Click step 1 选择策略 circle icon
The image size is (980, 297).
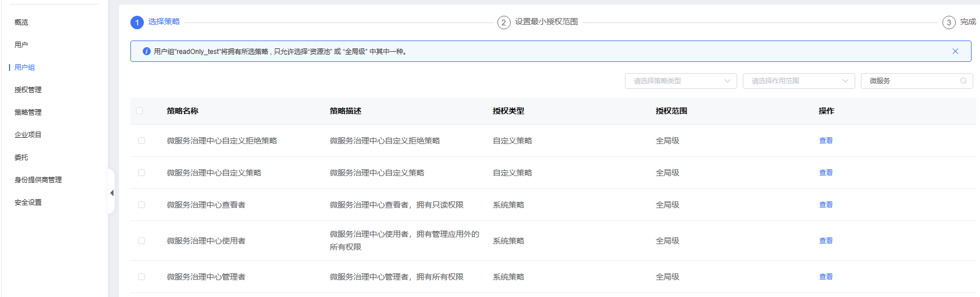coord(137,22)
